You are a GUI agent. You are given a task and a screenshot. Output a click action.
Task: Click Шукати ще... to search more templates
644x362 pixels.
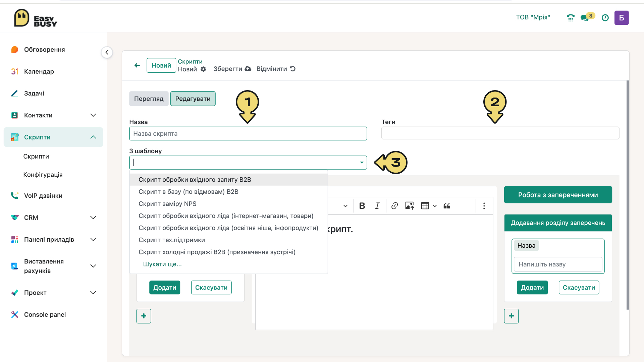pyautogui.click(x=162, y=264)
